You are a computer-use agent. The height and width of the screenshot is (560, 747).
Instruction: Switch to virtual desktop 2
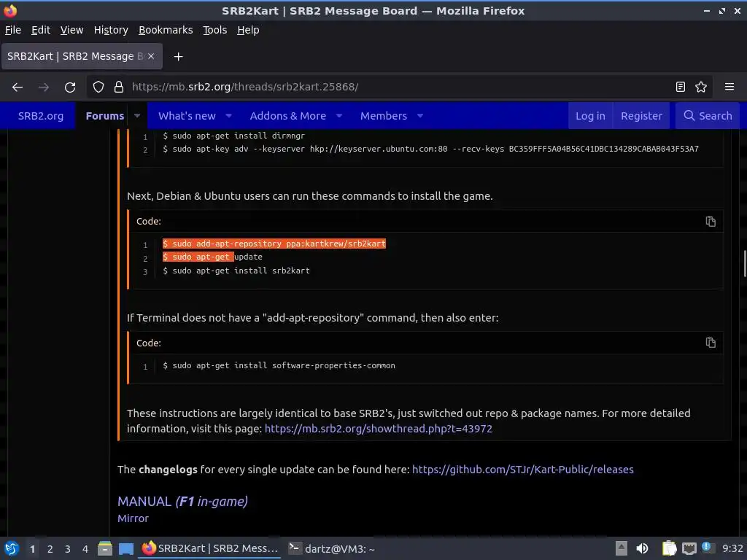click(50, 549)
